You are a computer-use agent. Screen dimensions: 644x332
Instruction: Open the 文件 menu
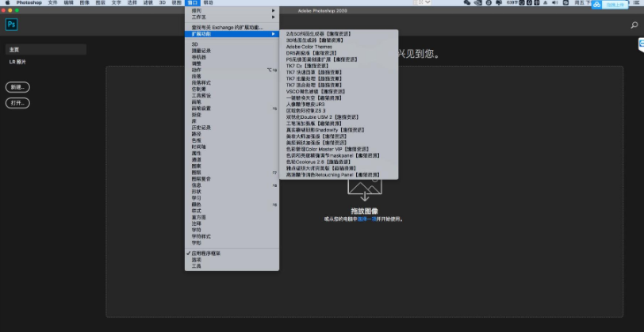52,2
